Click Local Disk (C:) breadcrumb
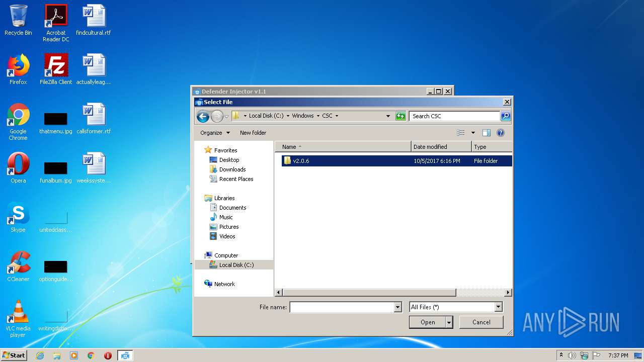Screen dimensions: 644x362 [x=266, y=116]
